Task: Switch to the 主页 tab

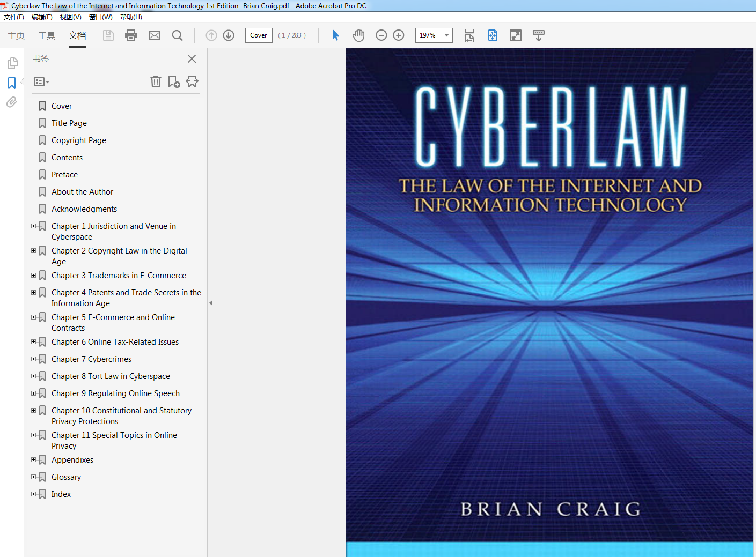Action: (16, 35)
